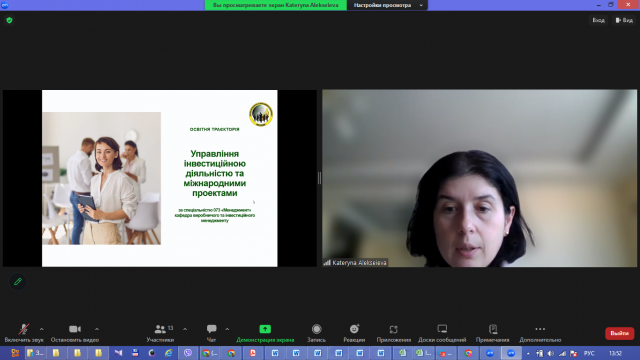
Task: Expand chat options arrow
Action: click(x=227, y=329)
